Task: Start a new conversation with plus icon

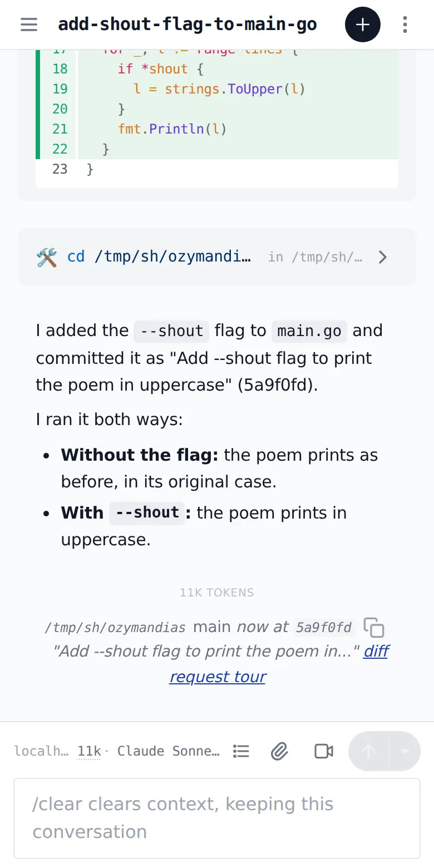Action: [x=363, y=24]
